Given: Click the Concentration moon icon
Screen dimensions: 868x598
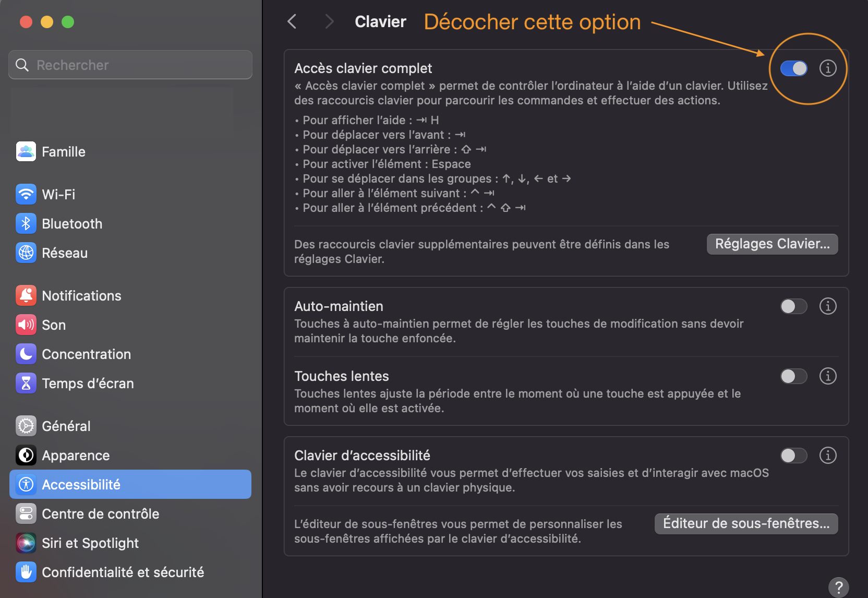Looking at the screenshot, I should (26, 354).
